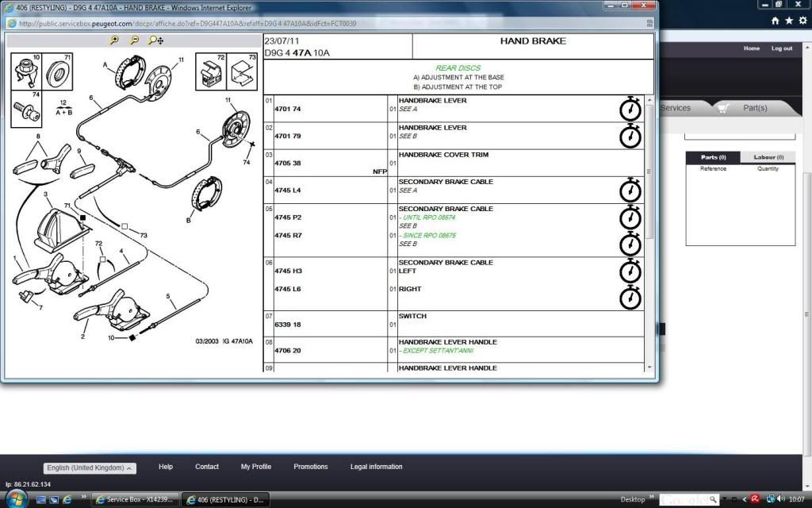Open labour time for part 4745 P2
812x508 pixels.
(x=630, y=217)
